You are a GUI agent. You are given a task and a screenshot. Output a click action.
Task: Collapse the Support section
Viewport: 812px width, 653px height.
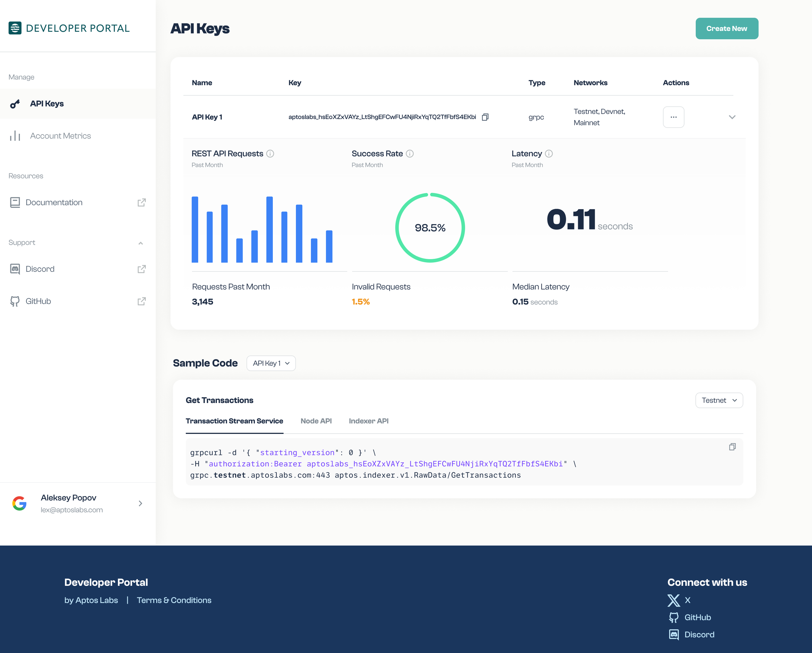pos(141,243)
